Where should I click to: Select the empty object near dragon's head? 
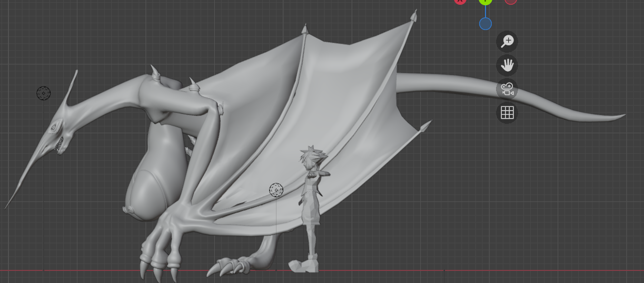pos(43,94)
